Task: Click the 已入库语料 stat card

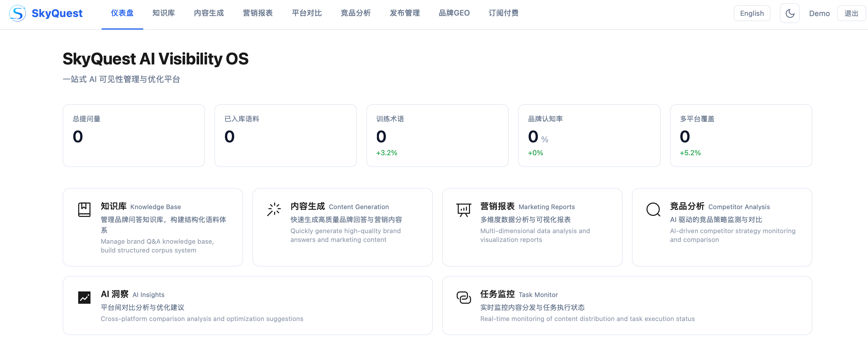Action: 286,135
